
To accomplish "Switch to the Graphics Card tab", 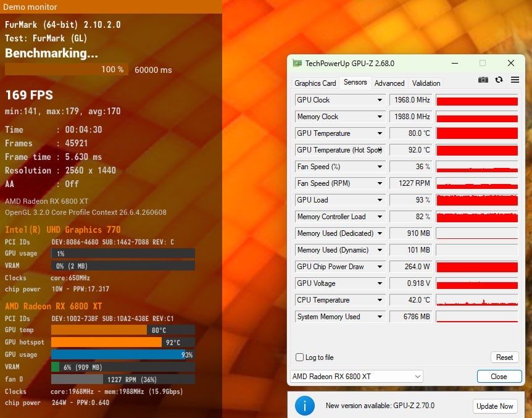I will tap(315, 83).
